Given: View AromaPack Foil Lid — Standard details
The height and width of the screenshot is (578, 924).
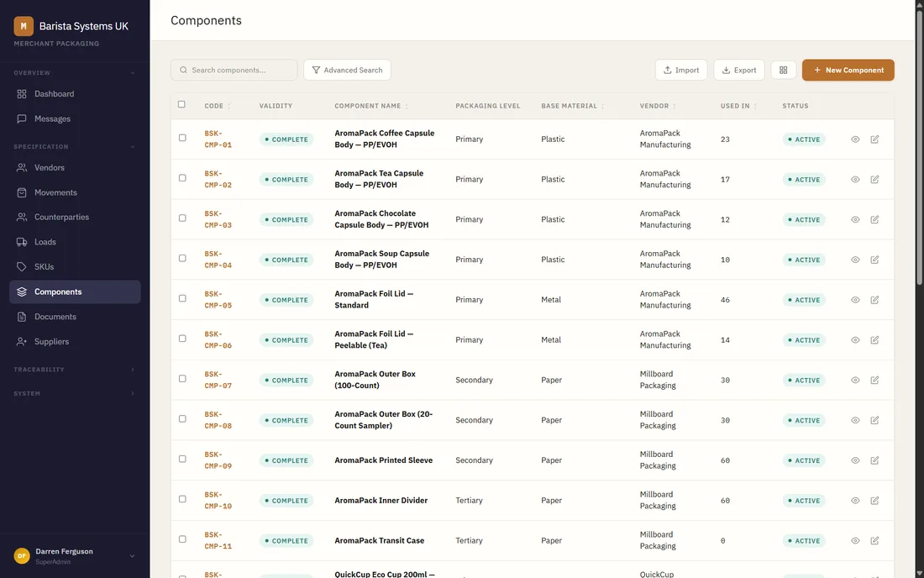Looking at the screenshot, I should point(855,300).
